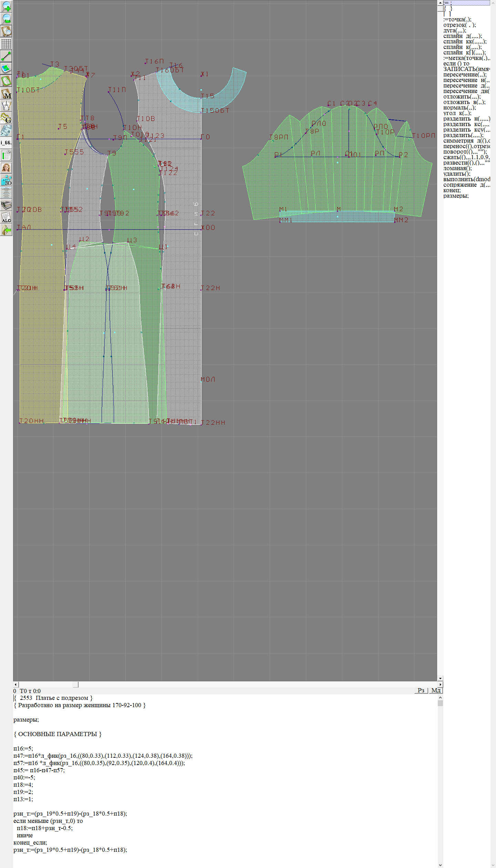Click the code editor scroll down arrow
This screenshot has height=868, width=496.
(440, 865)
